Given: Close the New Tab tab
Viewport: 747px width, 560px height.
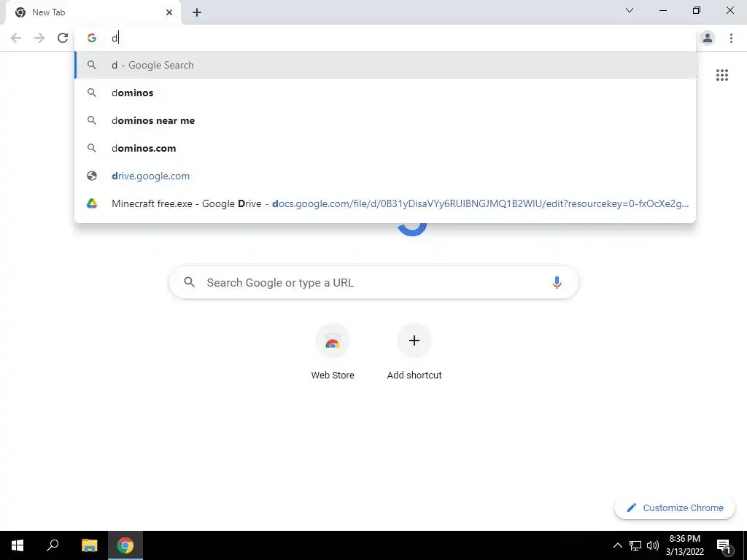Looking at the screenshot, I should point(169,12).
